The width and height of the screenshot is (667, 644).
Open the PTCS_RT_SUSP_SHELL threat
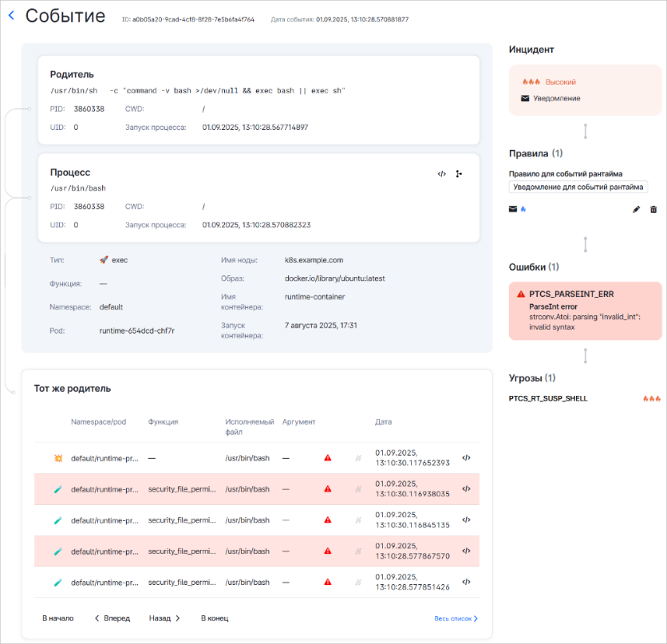548,398
